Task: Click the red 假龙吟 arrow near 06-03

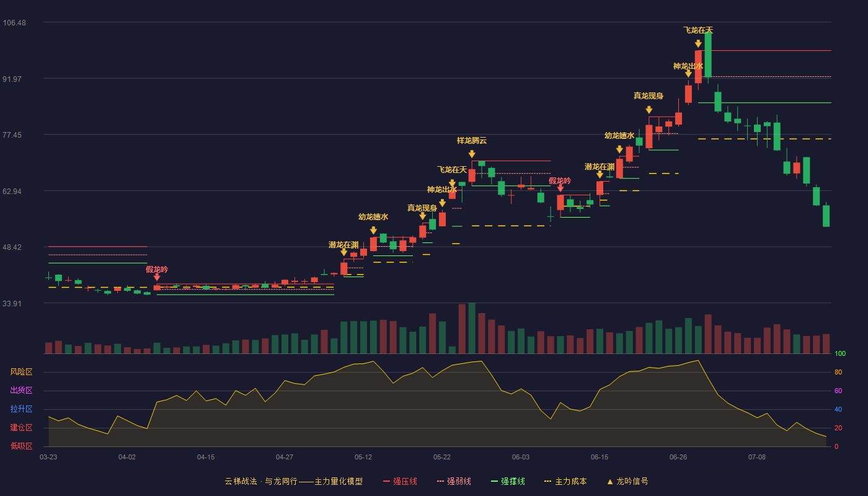Action: point(560,188)
